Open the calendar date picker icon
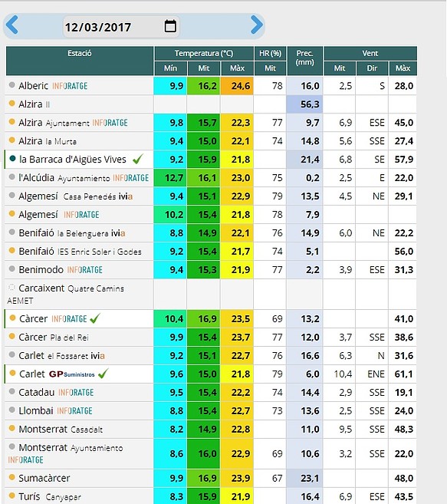 (x=170, y=26)
